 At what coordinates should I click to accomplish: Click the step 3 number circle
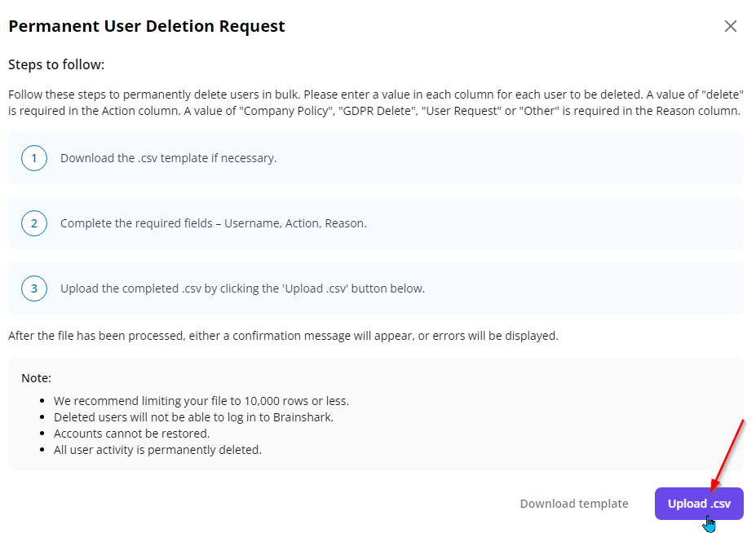(x=34, y=288)
